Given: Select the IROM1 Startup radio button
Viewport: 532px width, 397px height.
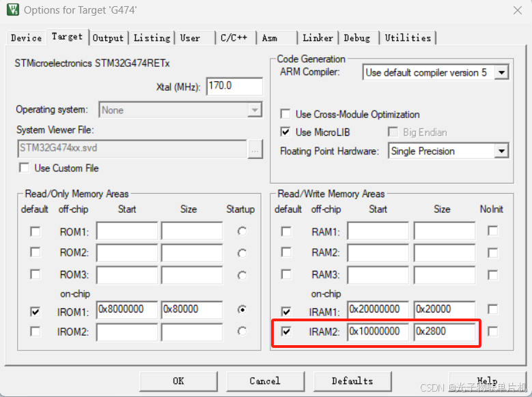Looking at the screenshot, I should click(242, 310).
